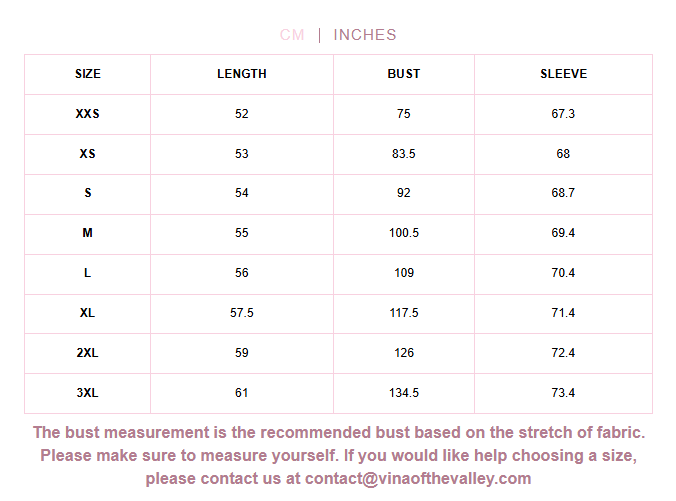This screenshot has height=501, width=676.
Task: Click the LENGTH column header
Action: (242, 74)
